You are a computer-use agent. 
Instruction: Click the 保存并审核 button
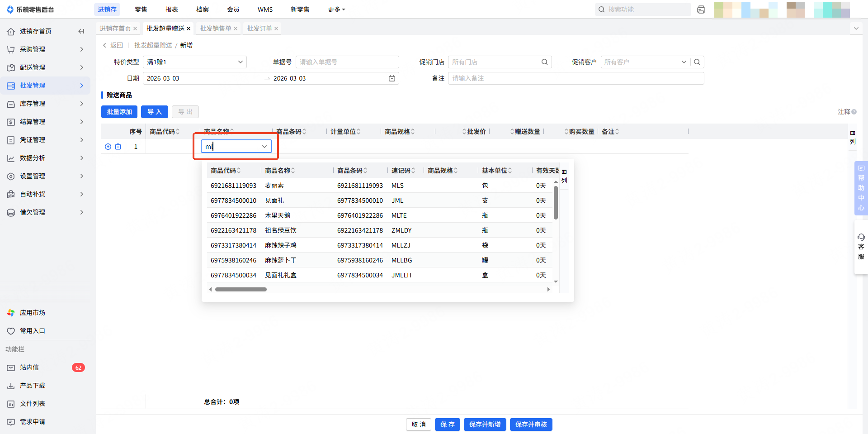[531, 424]
